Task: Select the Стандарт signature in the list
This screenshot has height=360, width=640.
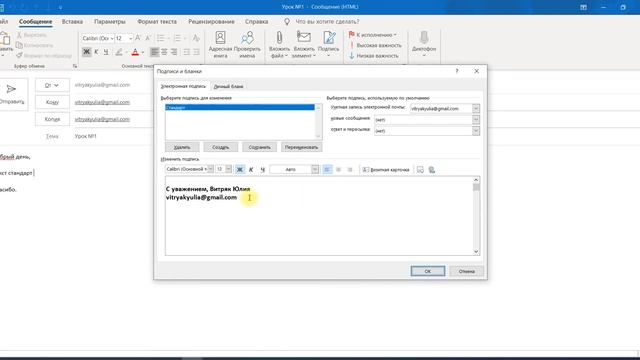Action: (240, 107)
